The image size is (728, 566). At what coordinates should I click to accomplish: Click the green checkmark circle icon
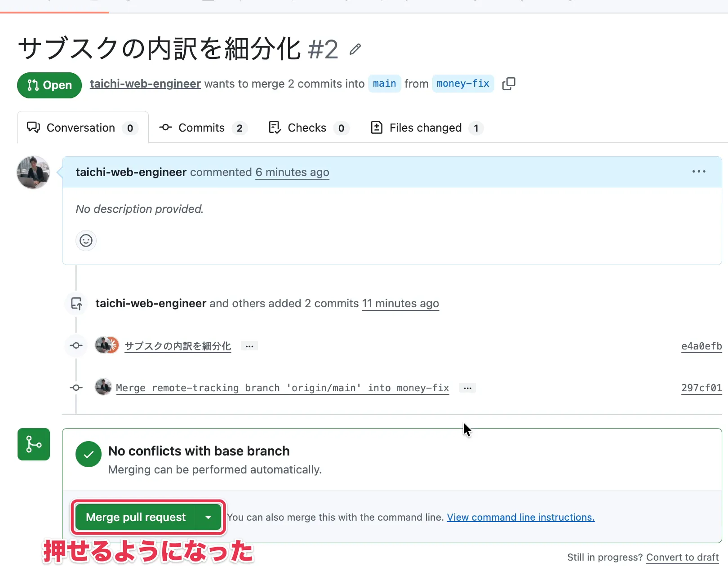(x=89, y=454)
